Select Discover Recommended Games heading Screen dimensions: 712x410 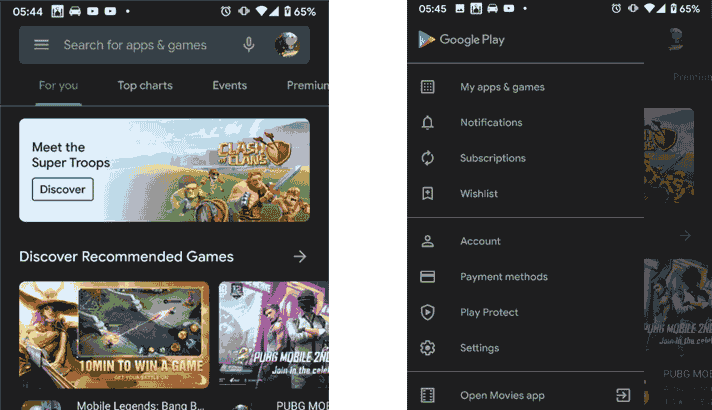click(126, 257)
